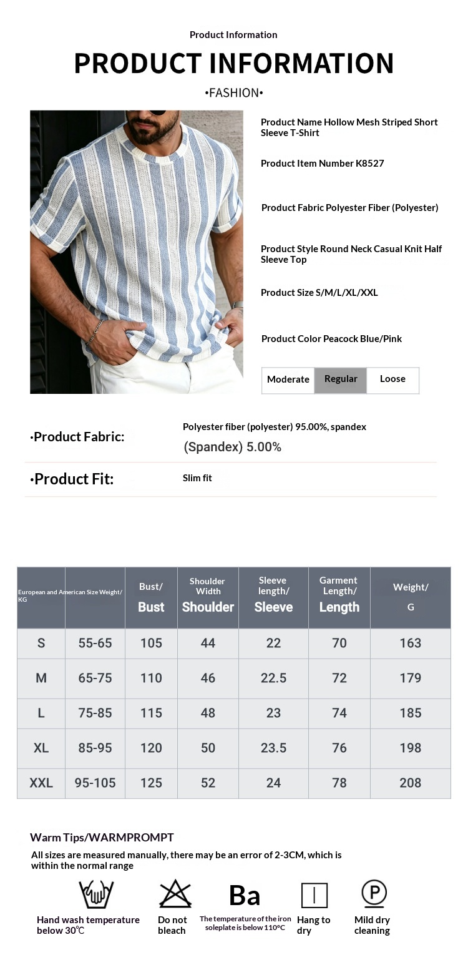Viewport: 468px width, 980px height.
Task: Click the PRODUCT INFORMATION main heading
Action: (234, 63)
